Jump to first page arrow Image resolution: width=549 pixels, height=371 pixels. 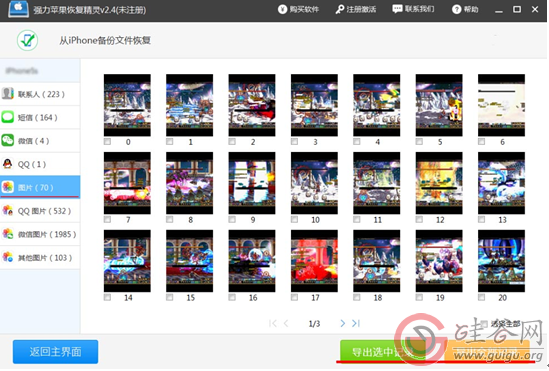coord(272,323)
